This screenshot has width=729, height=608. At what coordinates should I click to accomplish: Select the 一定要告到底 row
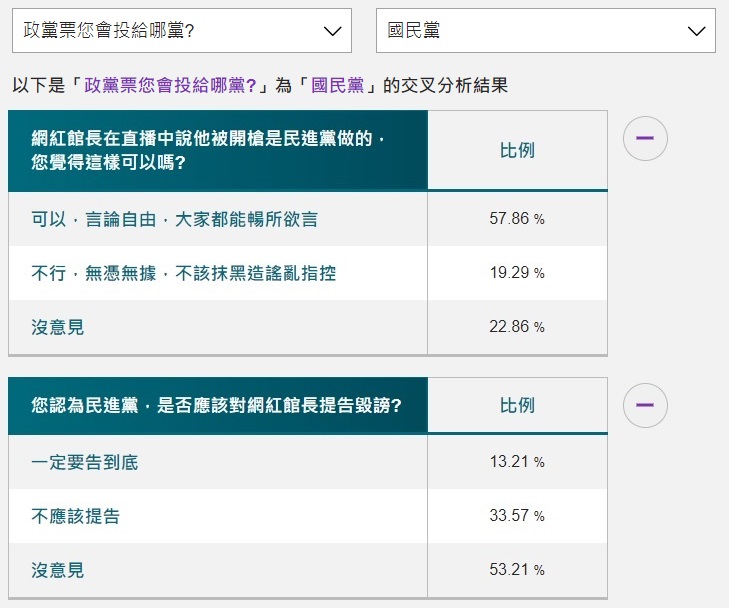pyautogui.click(x=308, y=462)
